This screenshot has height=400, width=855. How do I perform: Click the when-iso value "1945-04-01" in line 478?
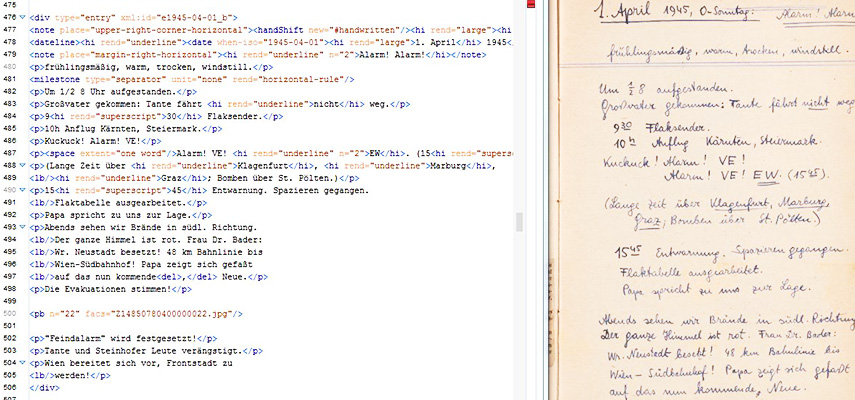click(295, 43)
